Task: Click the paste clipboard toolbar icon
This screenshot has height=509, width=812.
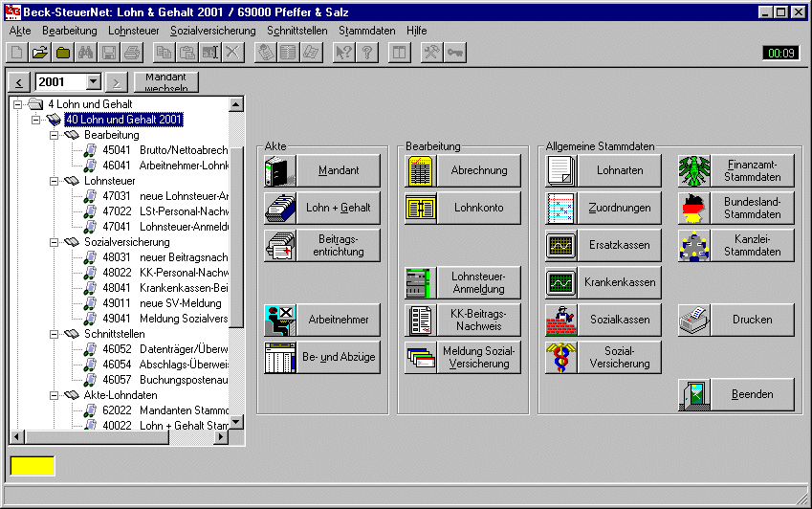Action: click(187, 53)
